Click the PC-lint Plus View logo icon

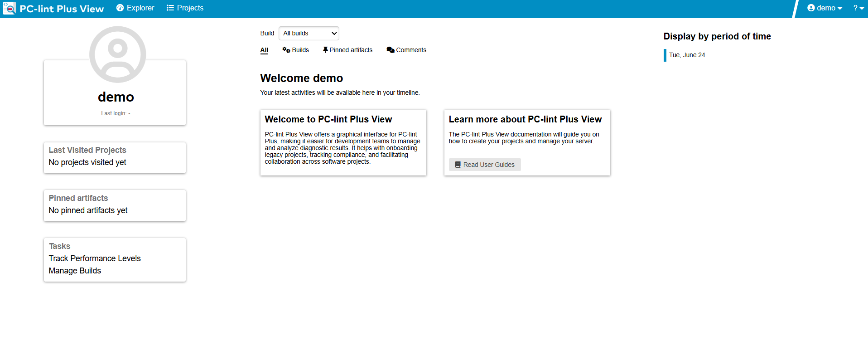click(9, 8)
